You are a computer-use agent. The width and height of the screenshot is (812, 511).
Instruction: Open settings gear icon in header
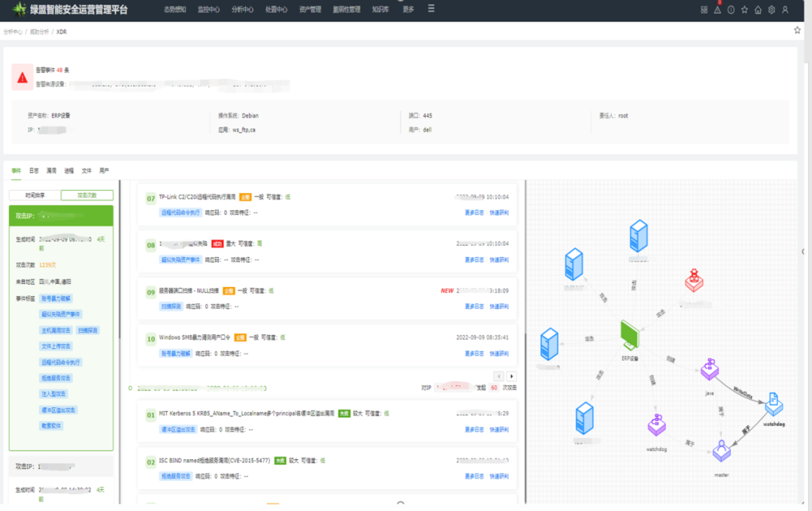pos(771,10)
